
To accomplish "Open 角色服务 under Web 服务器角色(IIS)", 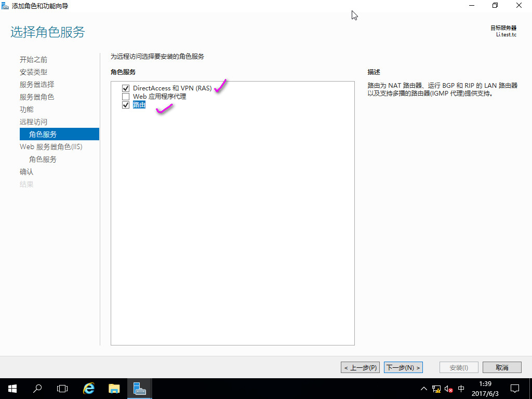I will click(x=43, y=159).
